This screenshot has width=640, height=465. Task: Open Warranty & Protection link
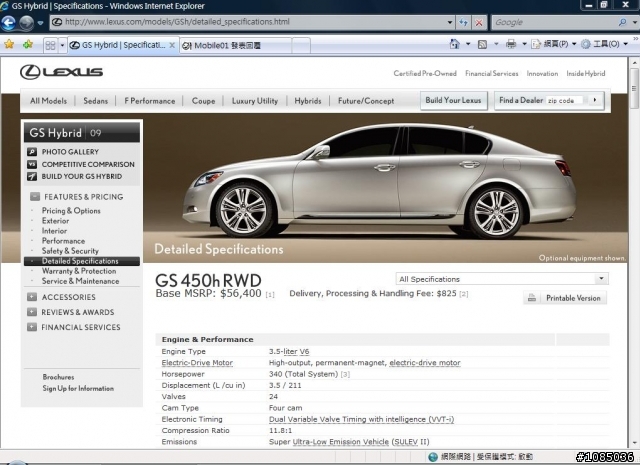pyautogui.click(x=79, y=271)
